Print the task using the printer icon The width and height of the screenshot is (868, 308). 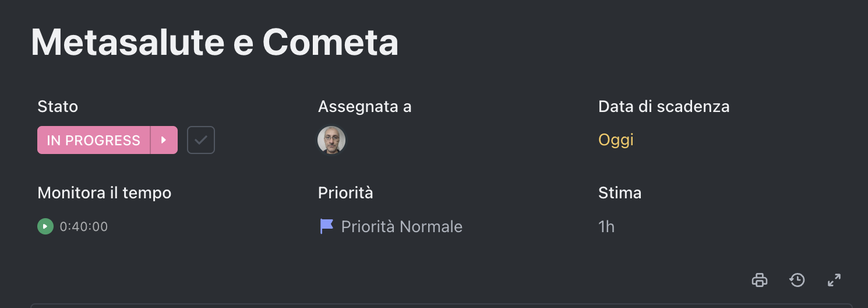point(760,280)
